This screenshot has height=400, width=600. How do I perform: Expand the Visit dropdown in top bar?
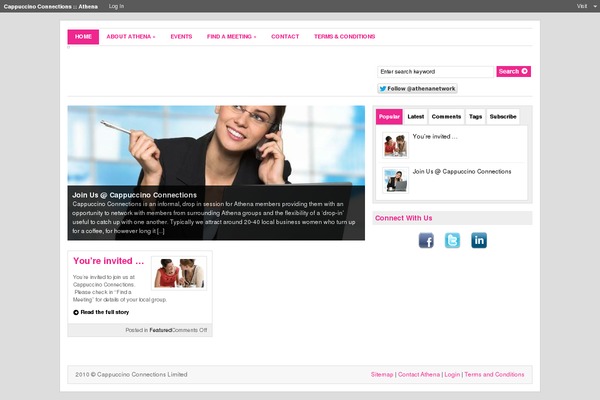click(x=586, y=6)
